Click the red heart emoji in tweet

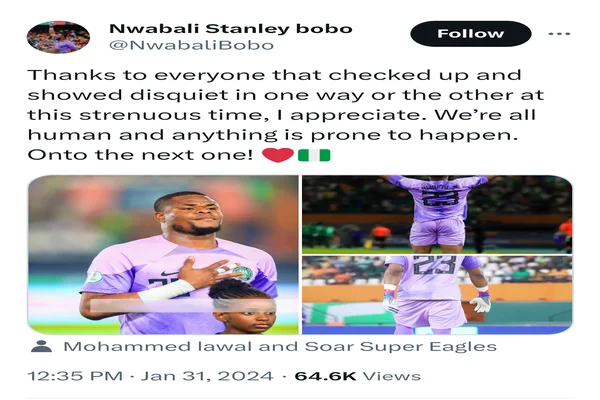point(278,155)
